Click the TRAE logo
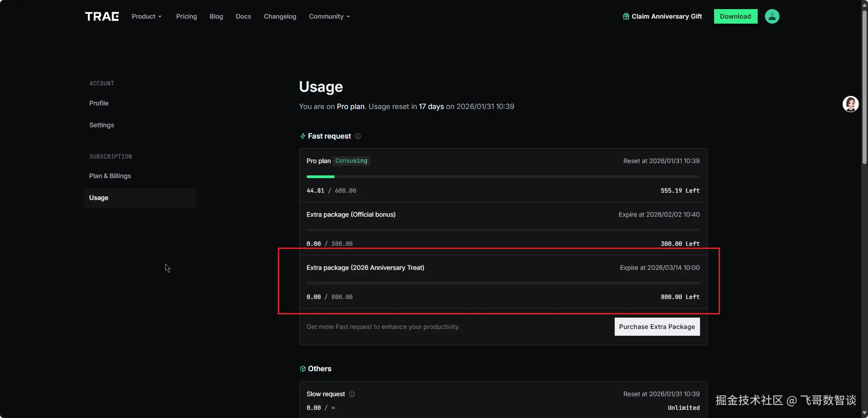The height and width of the screenshot is (418, 868). pos(102,16)
